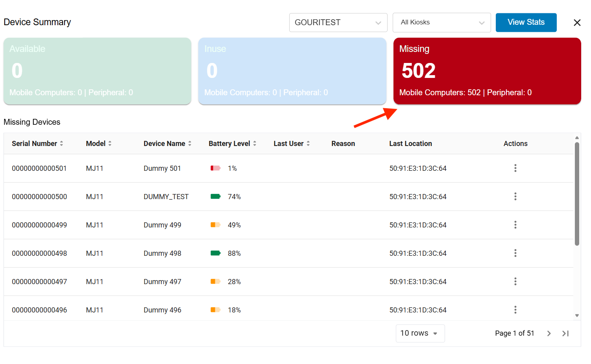Change the 10 rows per page selector
The width and height of the screenshot is (591, 364).
point(420,333)
